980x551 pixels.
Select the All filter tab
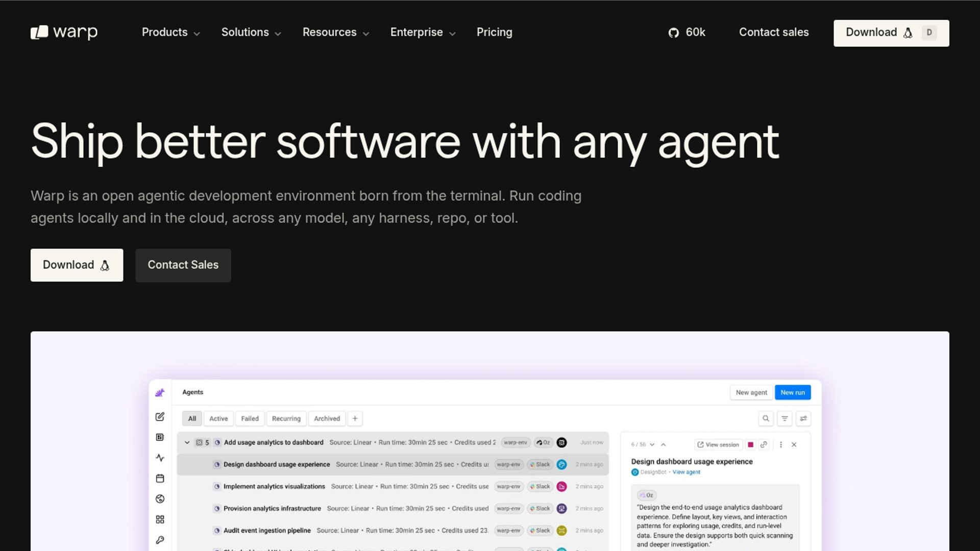point(192,418)
